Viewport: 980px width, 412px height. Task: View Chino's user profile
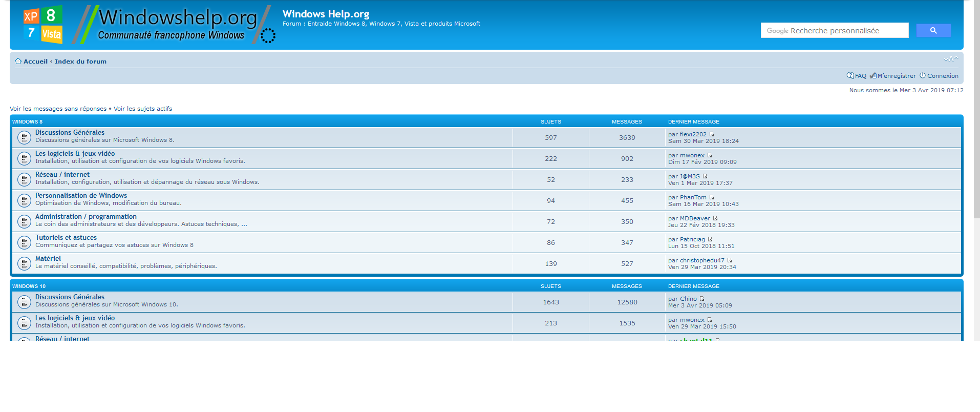click(688, 299)
